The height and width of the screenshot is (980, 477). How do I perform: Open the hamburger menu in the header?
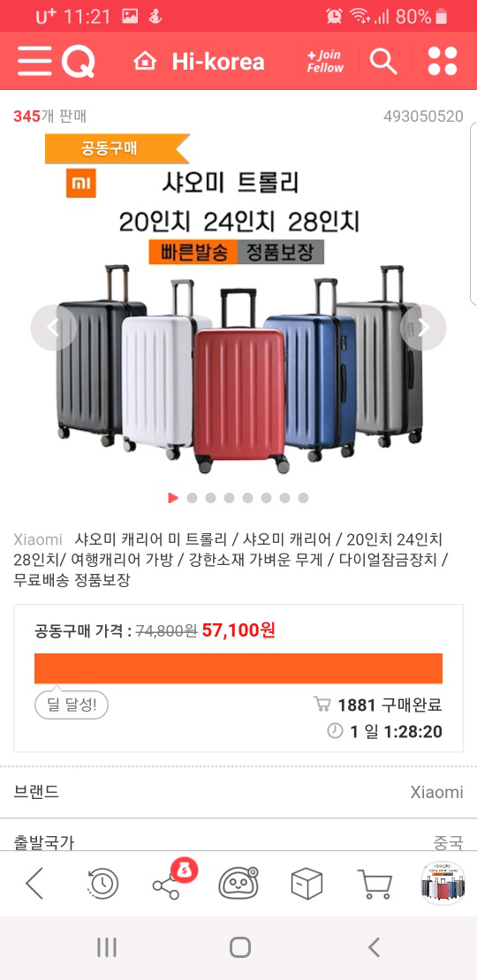point(36,61)
